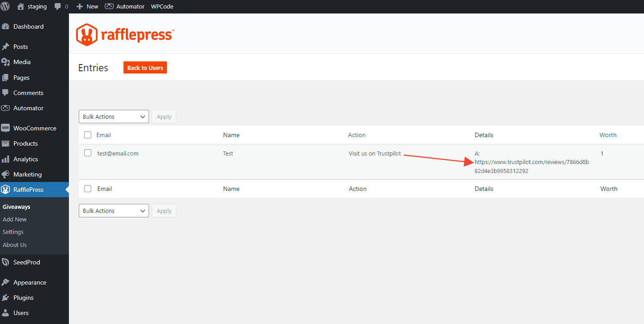Screen dimensions: 644x324
Task: Click the Marketing megaphone icon
Action: (6, 174)
